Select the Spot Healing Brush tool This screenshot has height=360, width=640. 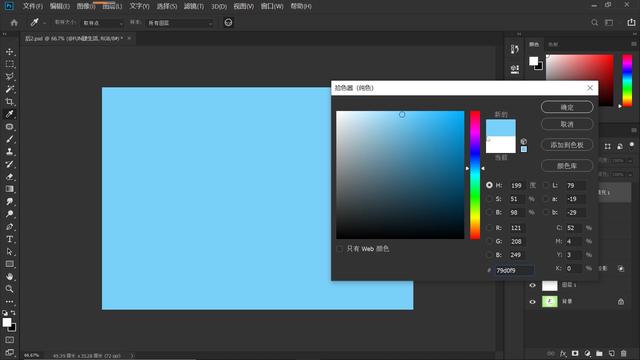tap(9, 127)
